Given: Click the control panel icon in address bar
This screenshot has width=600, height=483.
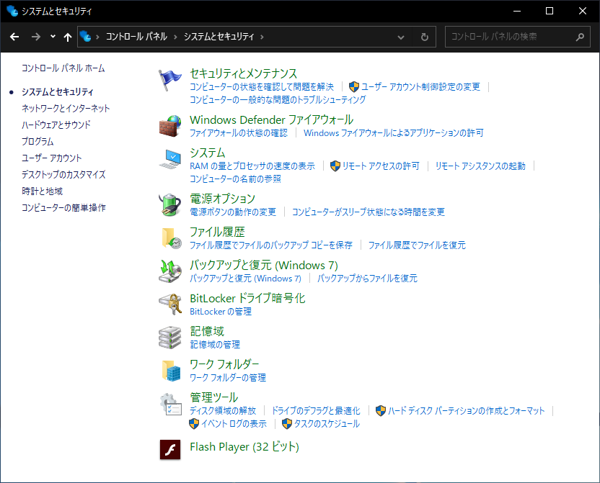Looking at the screenshot, I should [x=86, y=37].
